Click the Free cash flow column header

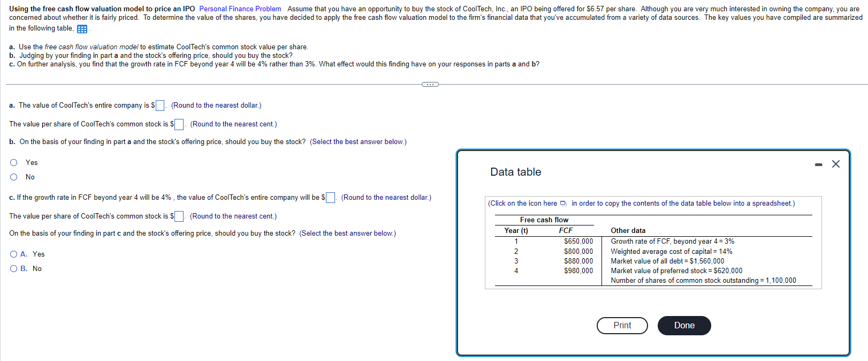click(x=544, y=220)
